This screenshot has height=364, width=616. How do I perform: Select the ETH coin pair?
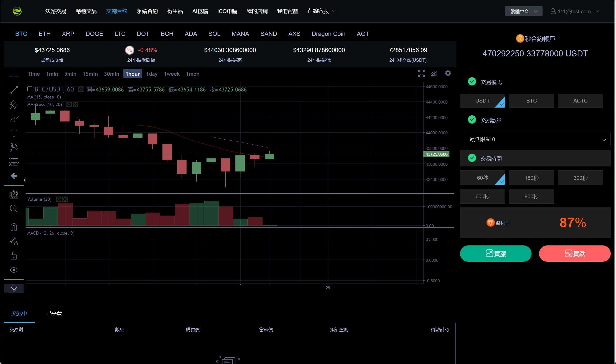click(x=44, y=34)
